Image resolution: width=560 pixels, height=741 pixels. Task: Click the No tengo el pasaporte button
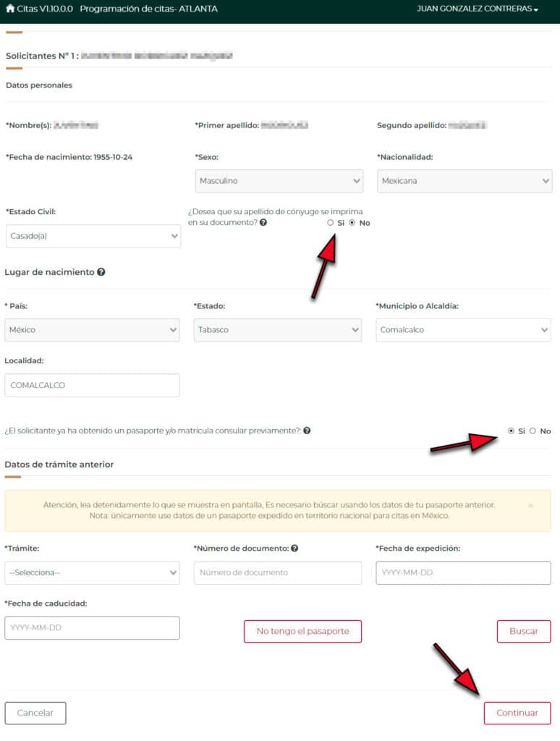302,631
